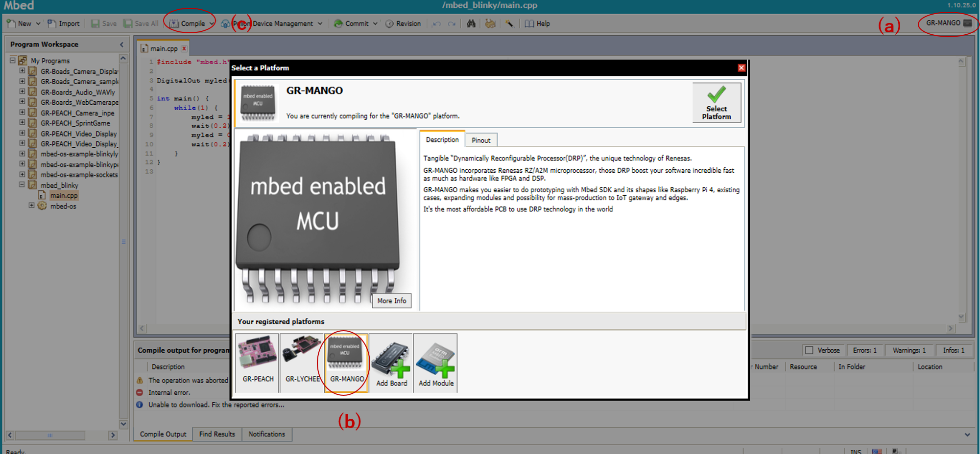This screenshot has width=980, height=454.
Task: Toggle the Verbose checkbox
Action: [809, 350]
